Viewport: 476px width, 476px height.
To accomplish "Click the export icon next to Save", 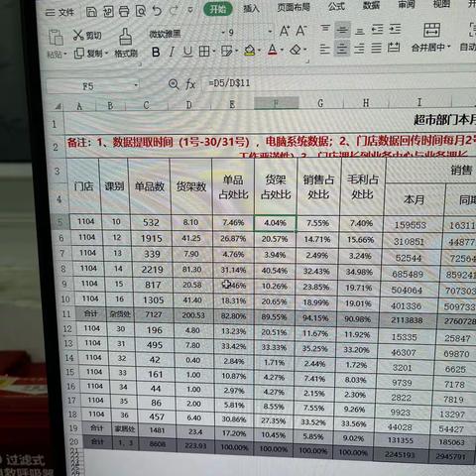I will click(x=108, y=12).
